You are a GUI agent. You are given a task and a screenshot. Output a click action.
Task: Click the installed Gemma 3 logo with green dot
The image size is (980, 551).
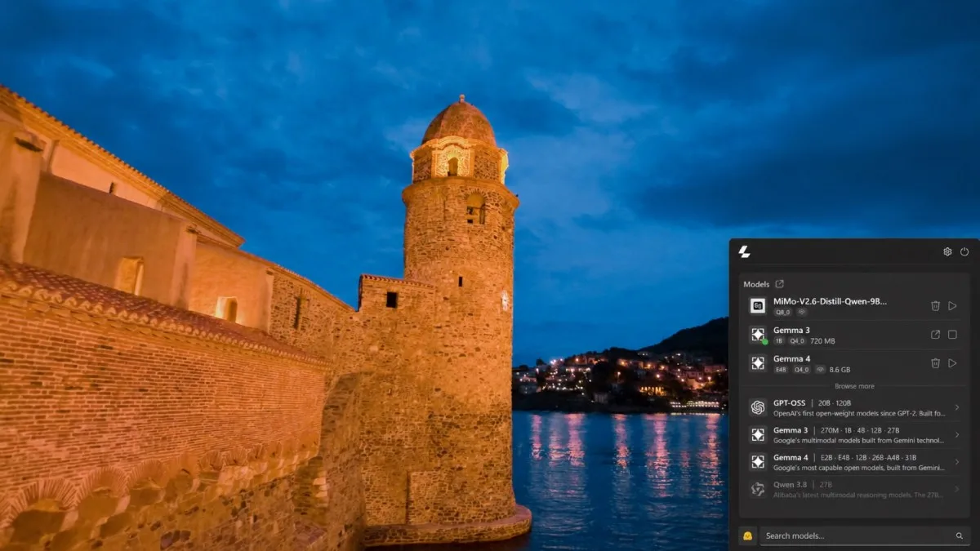[758, 334]
